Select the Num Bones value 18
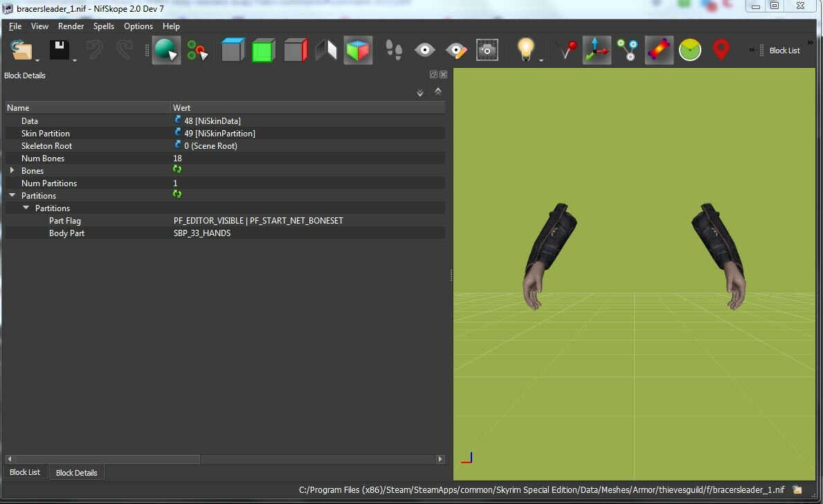The height and width of the screenshot is (504, 823). (177, 158)
